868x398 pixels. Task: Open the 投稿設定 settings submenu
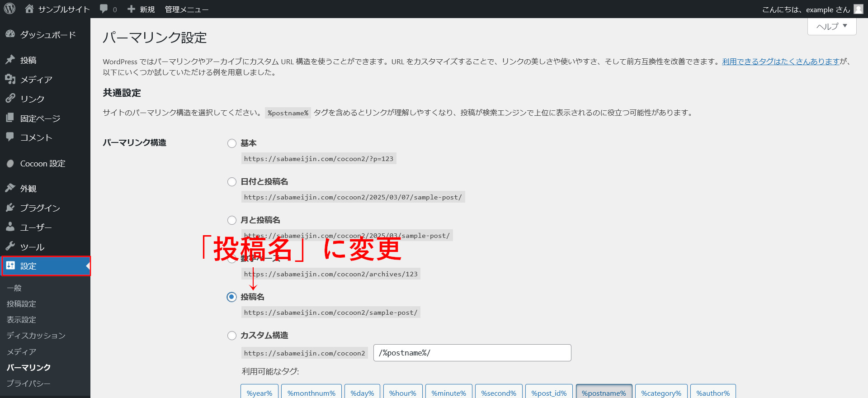pyautogui.click(x=21, y=304)
